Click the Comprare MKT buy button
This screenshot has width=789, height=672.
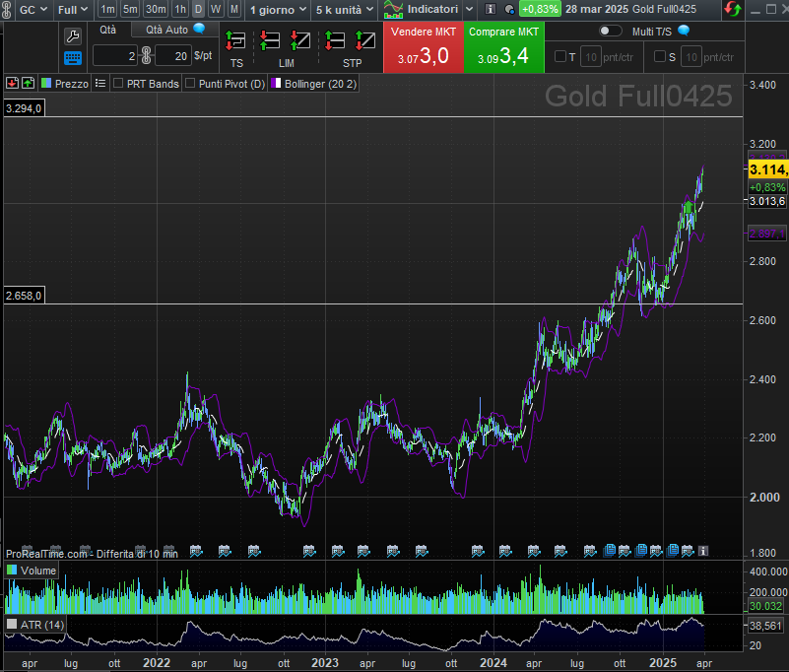503,46
